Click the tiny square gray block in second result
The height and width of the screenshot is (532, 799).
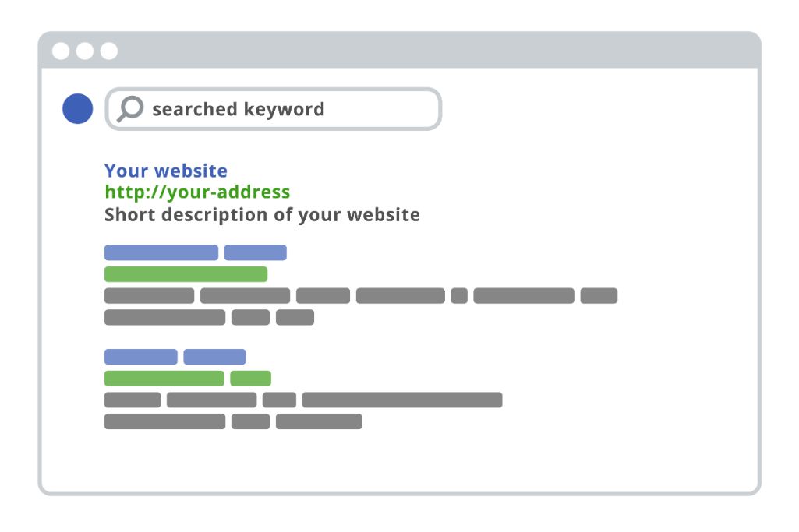click(459, 296)
